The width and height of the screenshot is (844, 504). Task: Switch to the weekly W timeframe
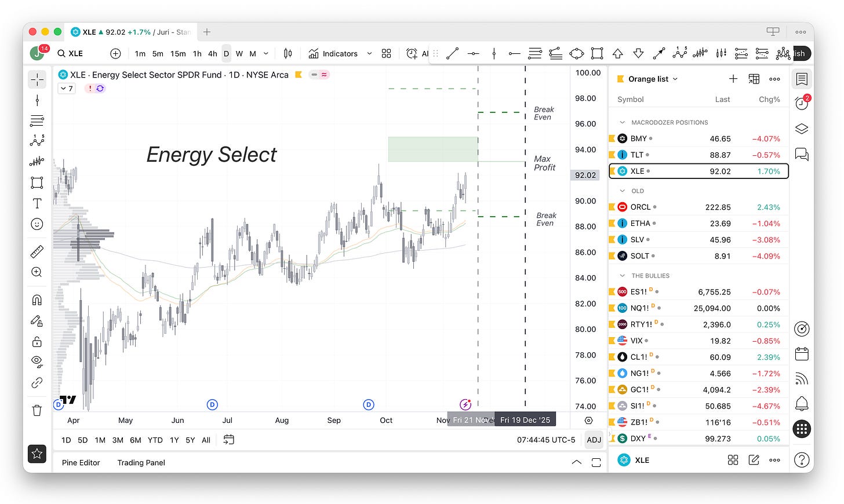239,53
